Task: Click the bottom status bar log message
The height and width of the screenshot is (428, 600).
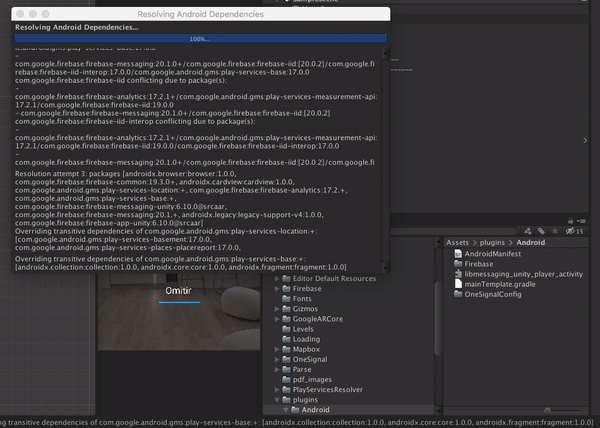Action: 298,423
